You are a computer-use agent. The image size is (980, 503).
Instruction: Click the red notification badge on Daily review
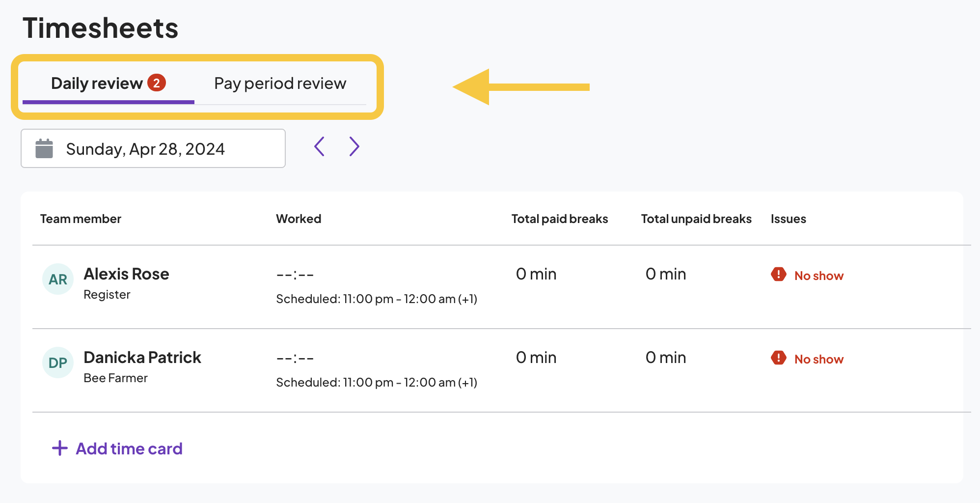click(x=157, y=83)
